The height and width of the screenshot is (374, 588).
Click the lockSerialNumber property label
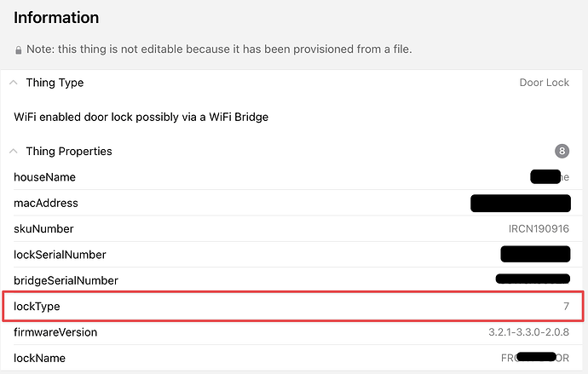click(x=60, y=255)
